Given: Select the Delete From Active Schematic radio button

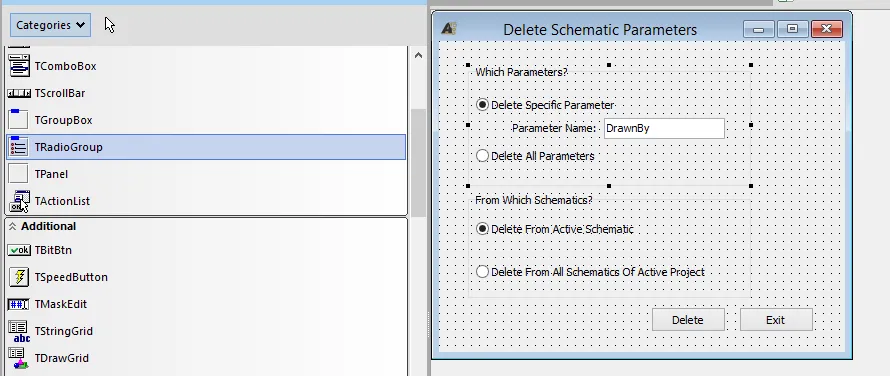Looking at the screenshot, I should click(x=482, y=229).
